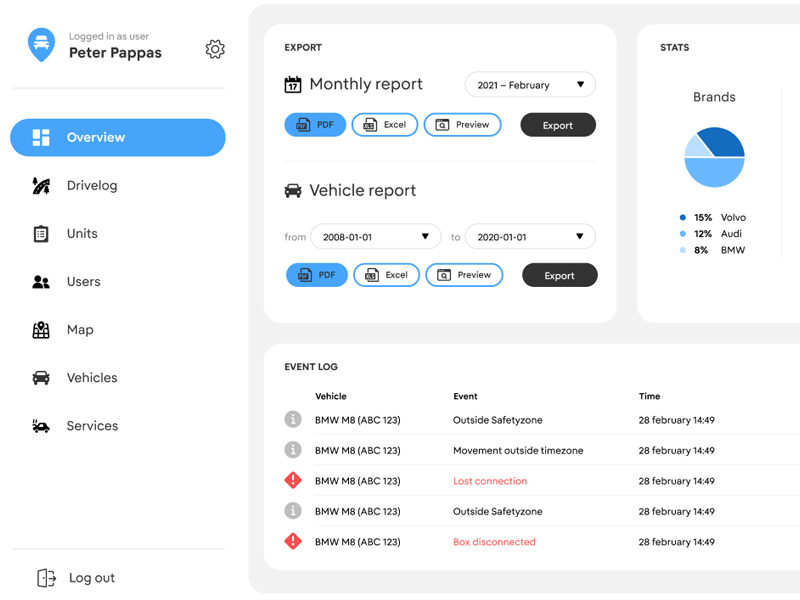800x600 pixels.
Task: Click the Units clipboard icon
Action: 41,233
